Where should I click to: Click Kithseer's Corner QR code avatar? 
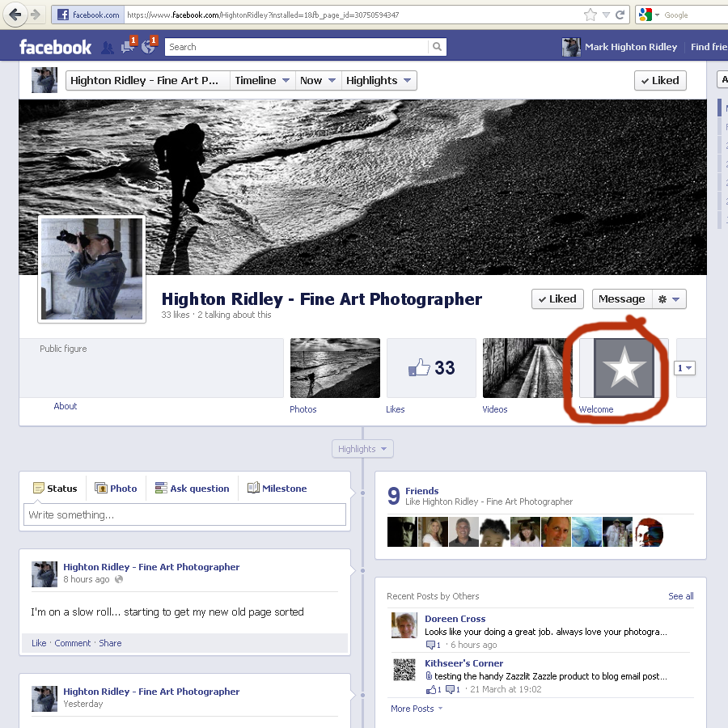point(404,670)
